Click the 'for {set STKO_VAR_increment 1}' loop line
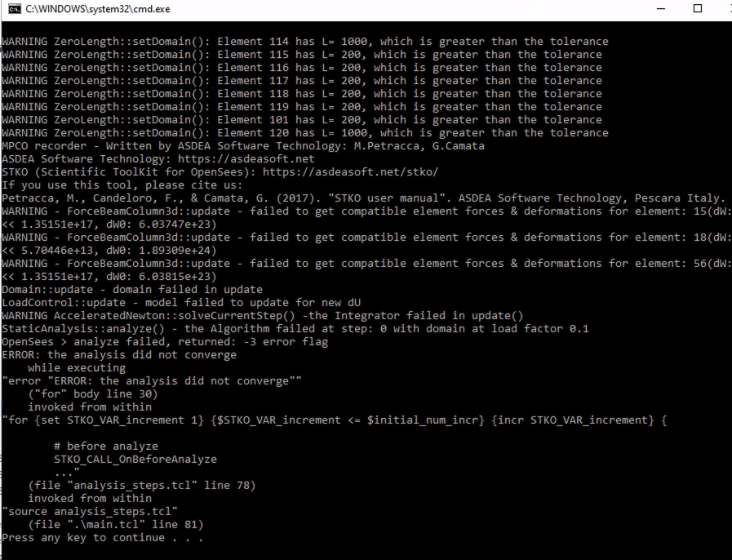Screen dimensions: 732x560 pyautogui.click(x=335, y=421)
